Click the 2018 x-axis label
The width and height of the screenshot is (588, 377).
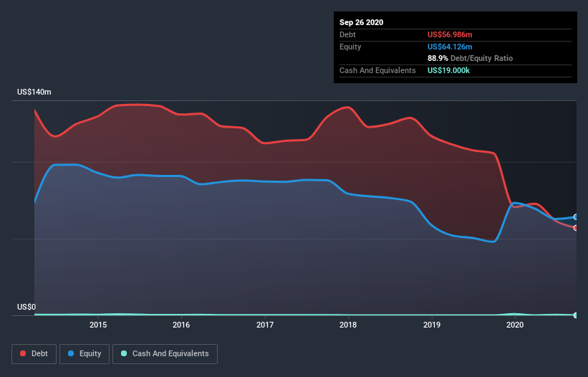(x=348, y=325)
